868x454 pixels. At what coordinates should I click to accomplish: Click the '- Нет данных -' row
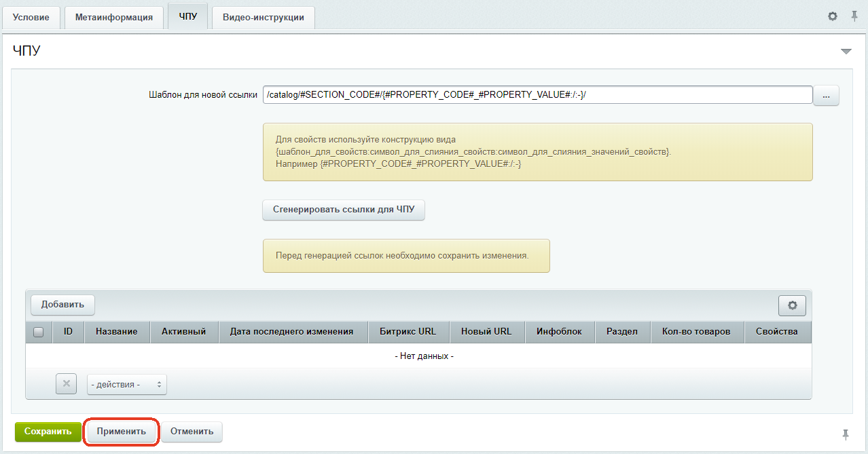(418, 356)
